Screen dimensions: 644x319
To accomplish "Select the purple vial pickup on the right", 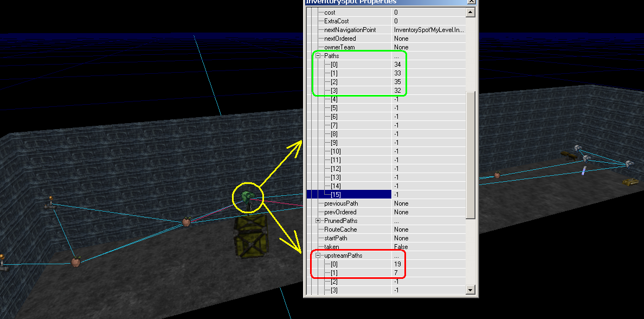I will click(x=583, y=170).
